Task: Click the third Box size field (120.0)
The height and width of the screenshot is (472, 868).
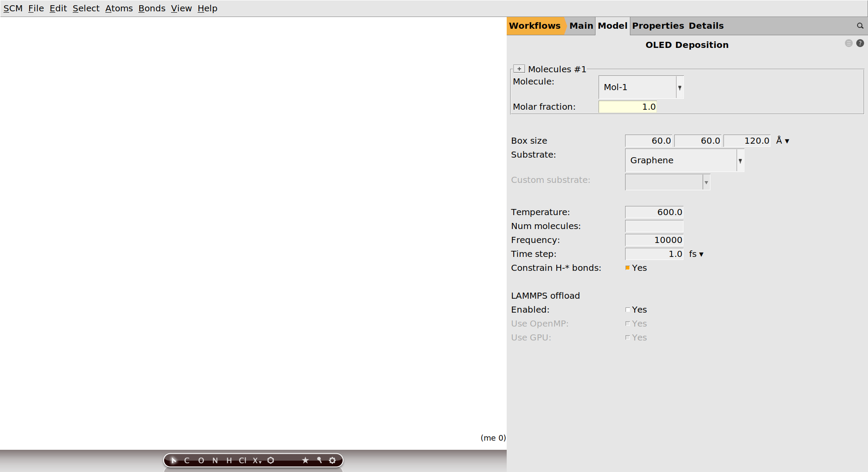Action: tap(747, 141)
